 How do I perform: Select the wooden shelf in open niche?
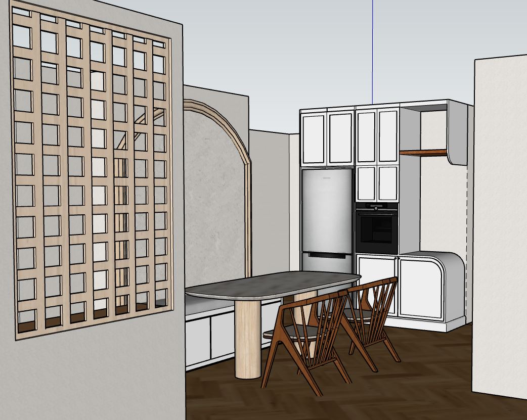click(x=423, y=152)
